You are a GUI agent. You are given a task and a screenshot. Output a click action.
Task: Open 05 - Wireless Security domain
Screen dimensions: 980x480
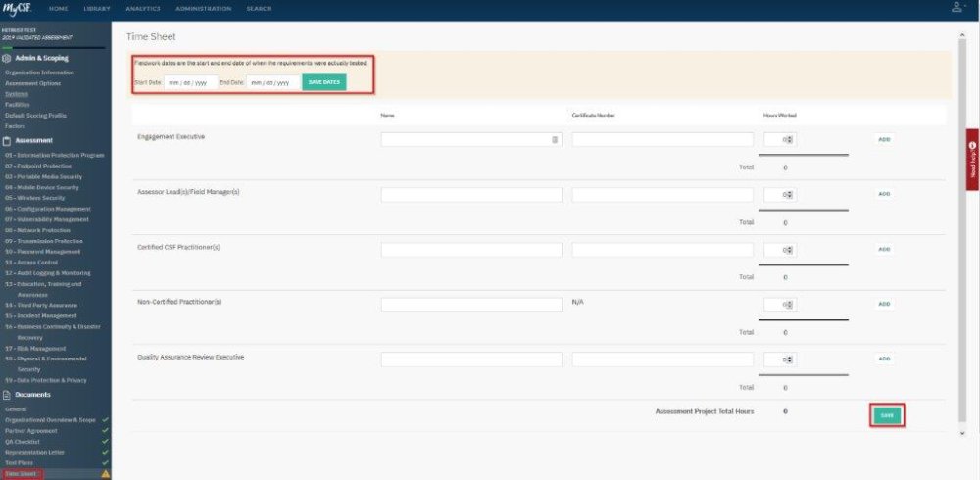(x=34, y=198)
